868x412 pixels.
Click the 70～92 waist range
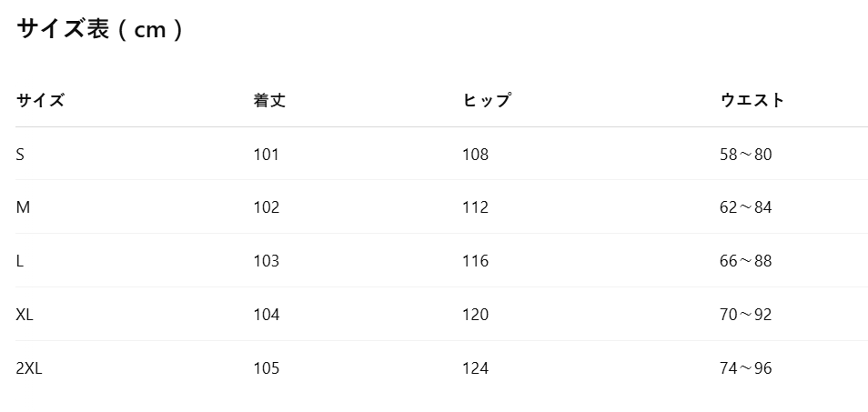point(746,315)
